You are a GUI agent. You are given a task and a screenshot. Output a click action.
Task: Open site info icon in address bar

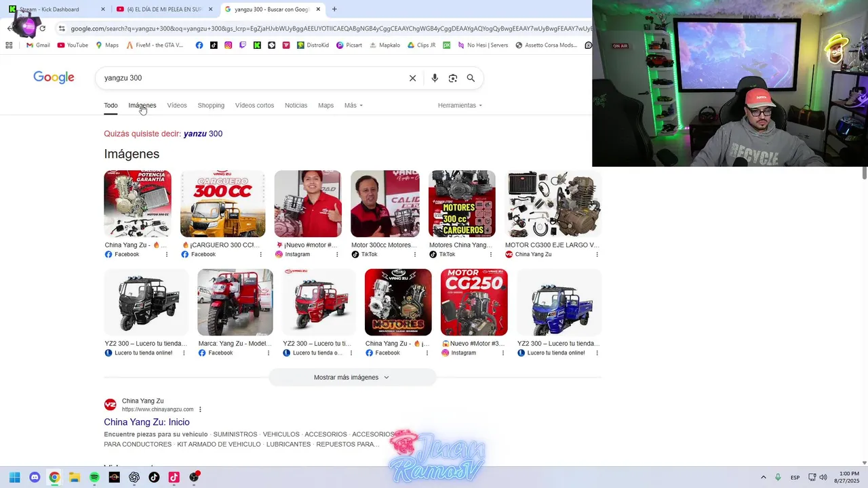click(62, 28)
